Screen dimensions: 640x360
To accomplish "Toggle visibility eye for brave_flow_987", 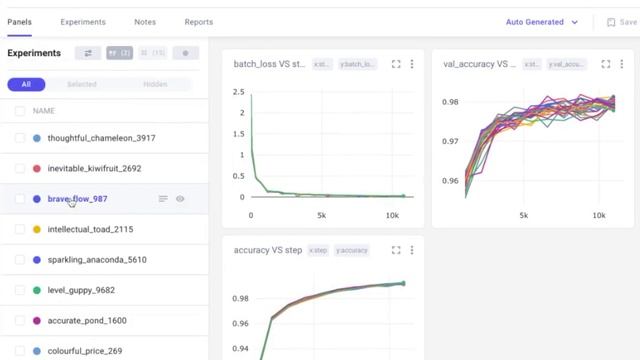I will 180,199.
